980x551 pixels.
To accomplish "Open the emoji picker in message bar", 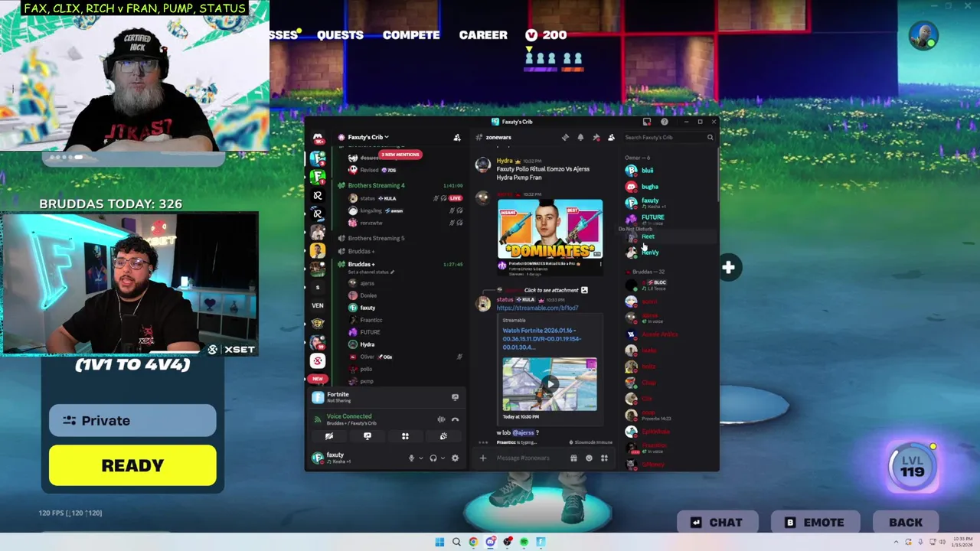I will coord(589,458).
